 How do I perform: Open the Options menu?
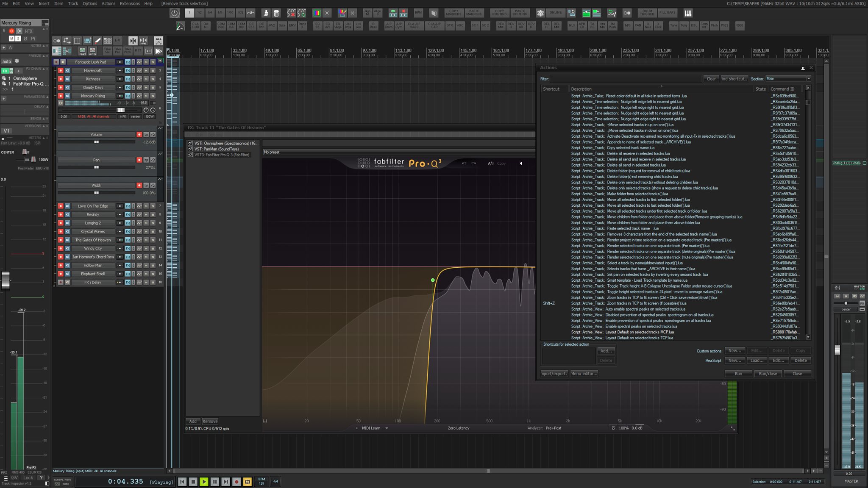click(90, 3)
